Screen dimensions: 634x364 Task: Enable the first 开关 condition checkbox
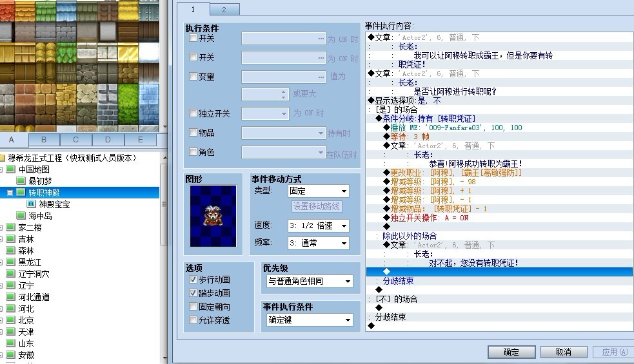coord(193,38)
